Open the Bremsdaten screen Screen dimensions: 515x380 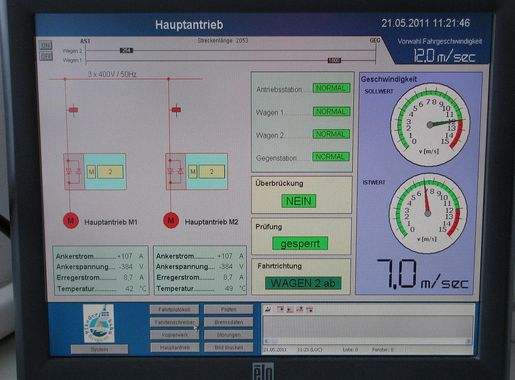(229, 322)
